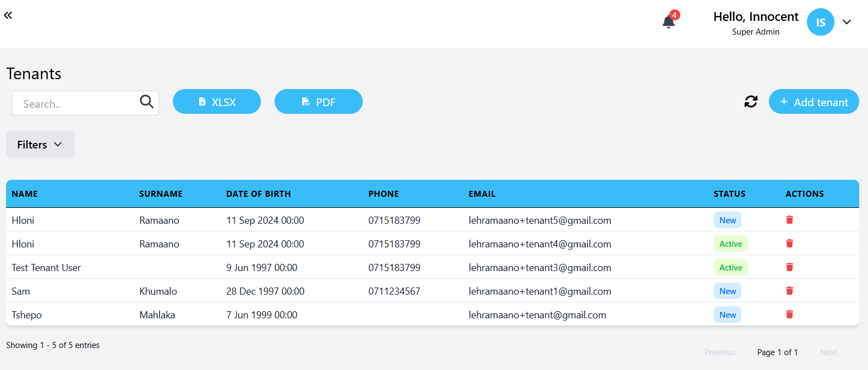Viewport: 868px width, 370px height.
Task: Collapse sidebar using double chevron icon
Action: click(x=8, y=15)
